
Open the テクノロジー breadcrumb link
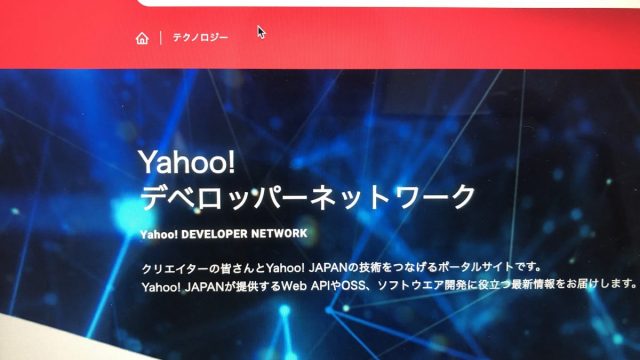click(x=200, y=38)
